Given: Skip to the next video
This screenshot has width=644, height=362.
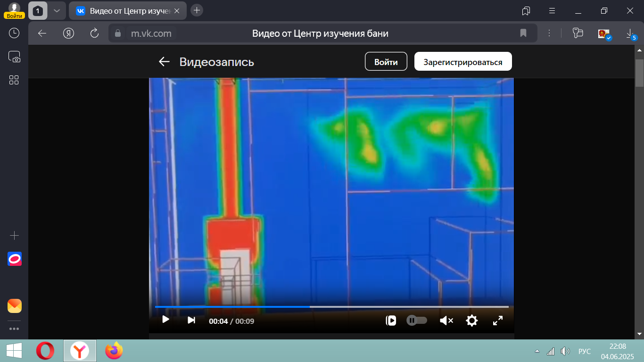Looking at the screenshot, I should (191, 320).
